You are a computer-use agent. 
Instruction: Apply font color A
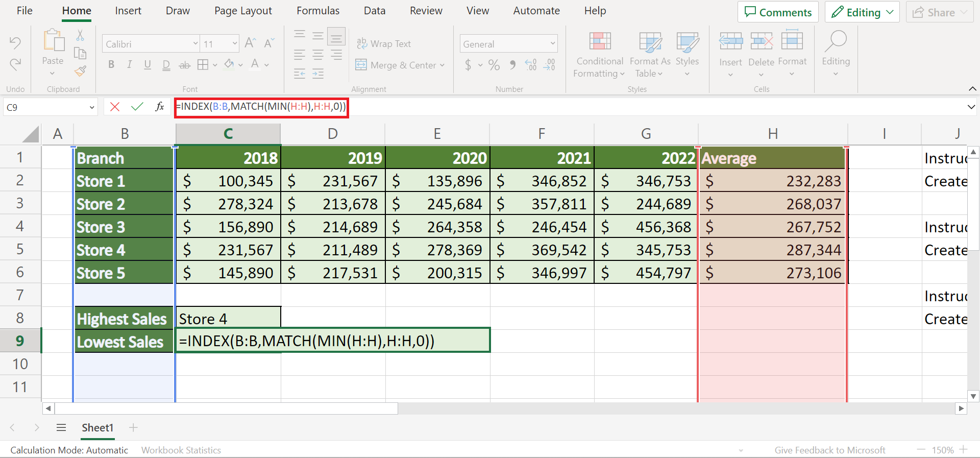255,64
